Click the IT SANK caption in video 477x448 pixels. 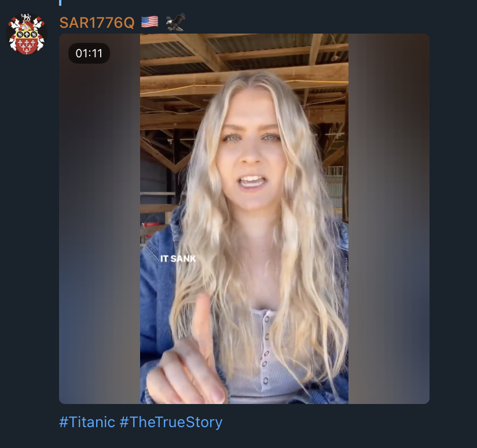pyautogui.click(x=178, y=259)
